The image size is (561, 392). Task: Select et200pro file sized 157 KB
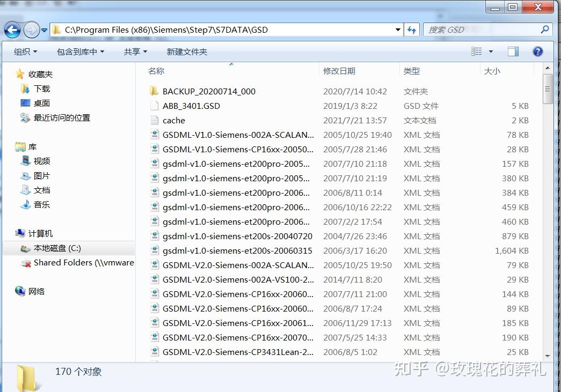point(236,164)
